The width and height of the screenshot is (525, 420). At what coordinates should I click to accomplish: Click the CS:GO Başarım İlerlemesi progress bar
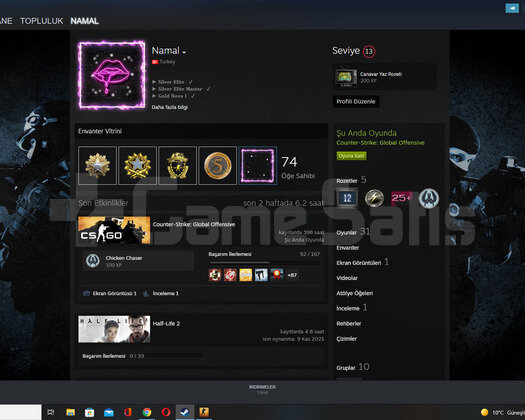(264, 263)
